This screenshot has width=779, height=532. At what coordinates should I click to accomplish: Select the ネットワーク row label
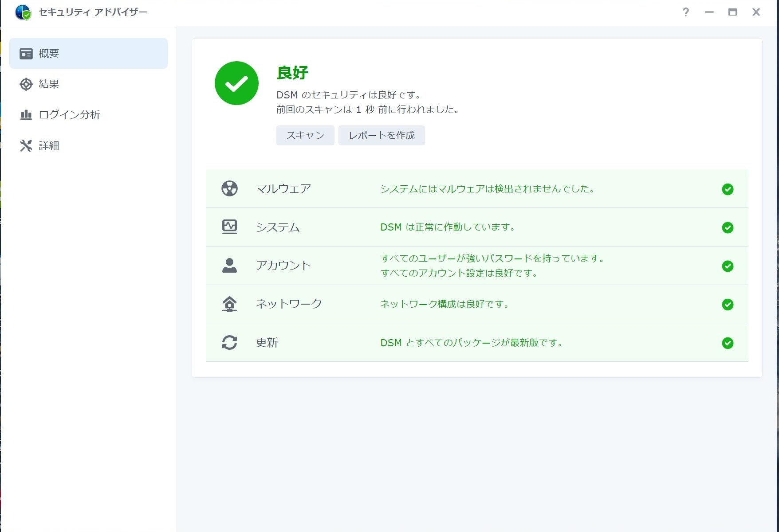(289, 304)
